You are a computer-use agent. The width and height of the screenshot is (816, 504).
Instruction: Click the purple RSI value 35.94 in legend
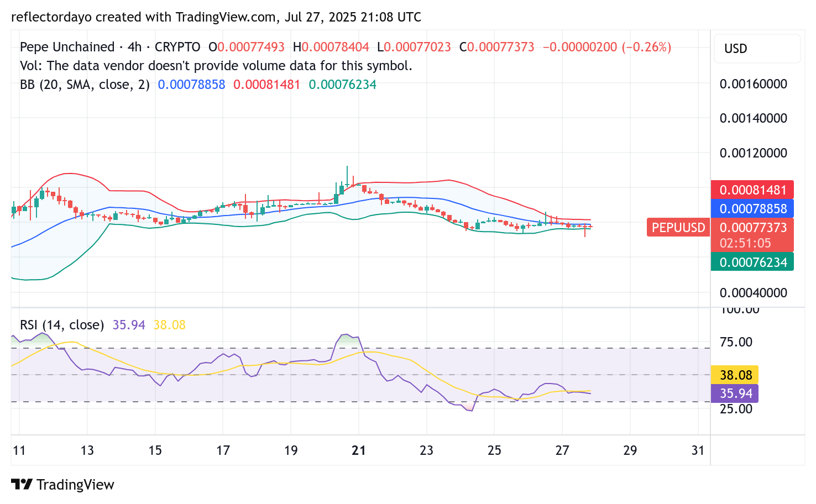tap(129, 325)
